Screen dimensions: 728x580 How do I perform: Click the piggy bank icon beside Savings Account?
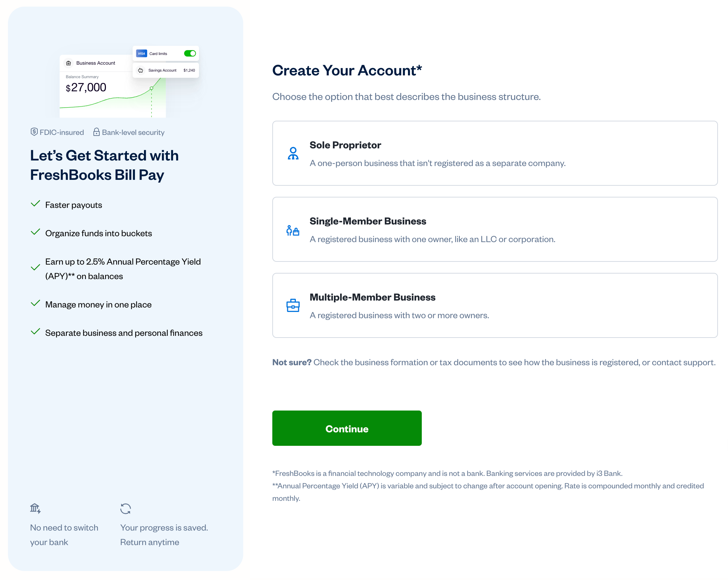click(x=140, y=70)
